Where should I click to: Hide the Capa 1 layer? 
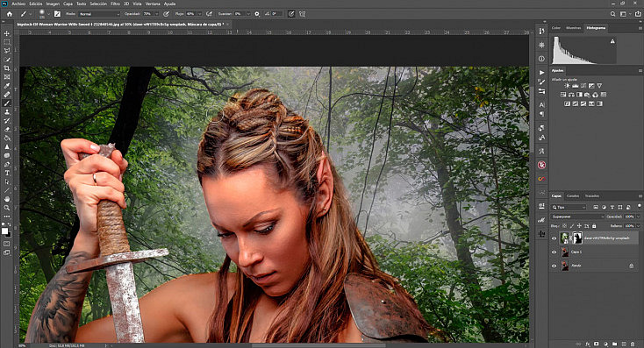tap(554, 252)
